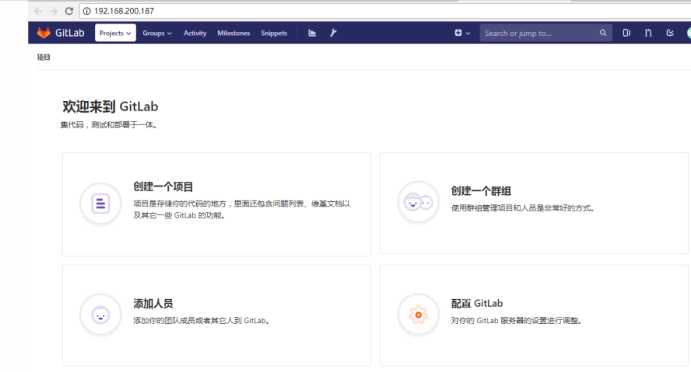Open the to-do list icon
Screen dimensions: 691x372
pos(670,33)
